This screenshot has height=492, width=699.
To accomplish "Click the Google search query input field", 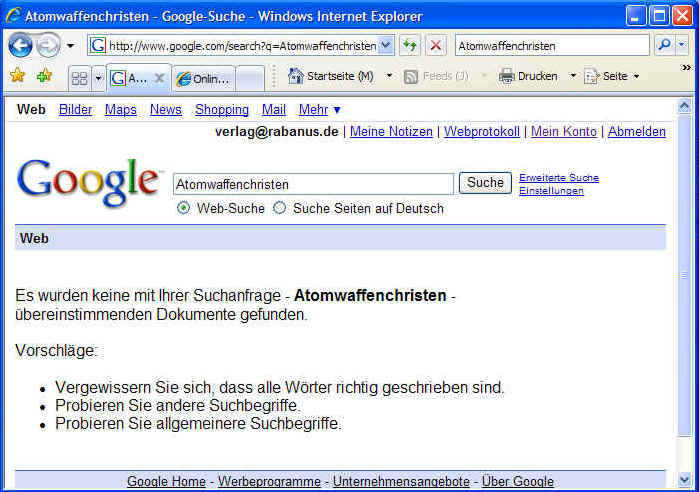I will [x=313, y=184].
